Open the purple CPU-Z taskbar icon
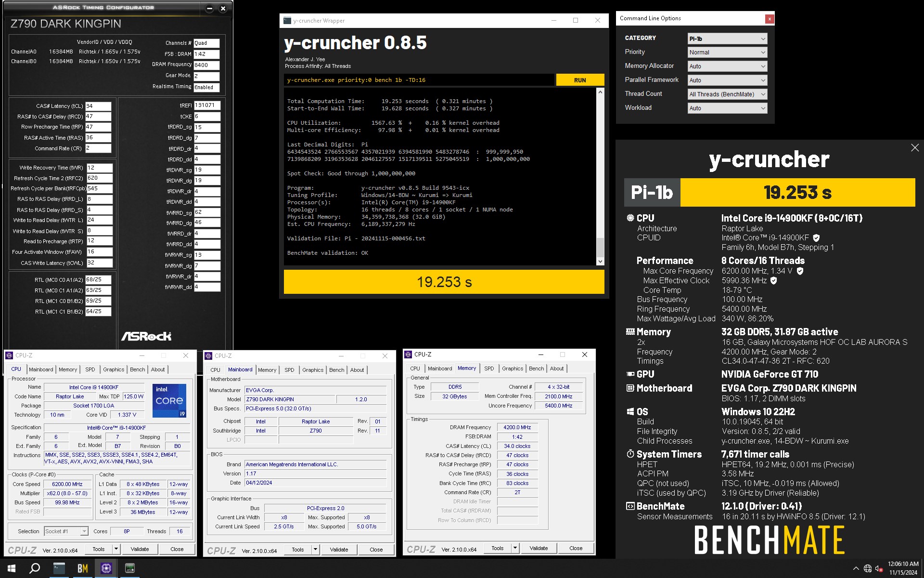The width and height of the screenshot is (924, 578). point(106,568)
